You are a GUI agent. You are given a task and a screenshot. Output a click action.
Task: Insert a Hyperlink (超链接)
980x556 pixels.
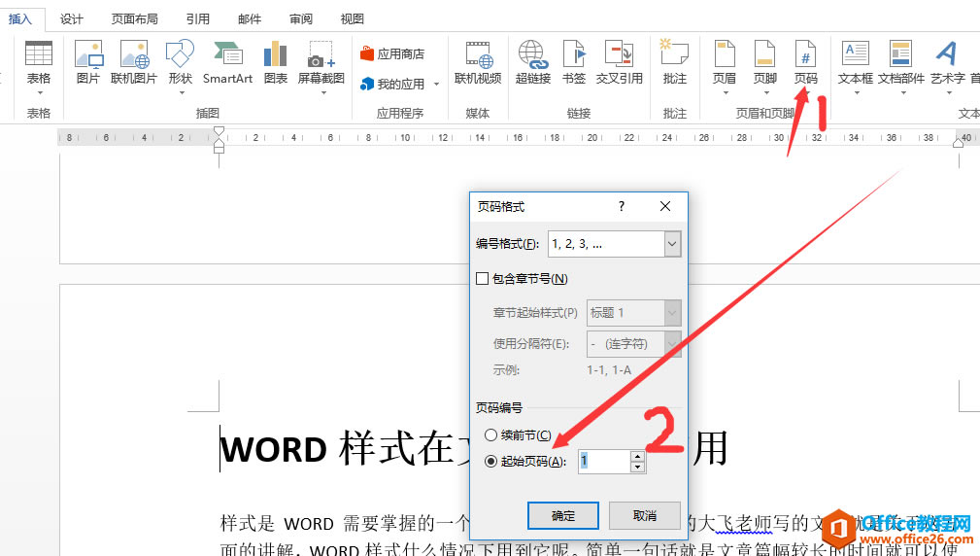pyautogui.click(x=533, y=62)
